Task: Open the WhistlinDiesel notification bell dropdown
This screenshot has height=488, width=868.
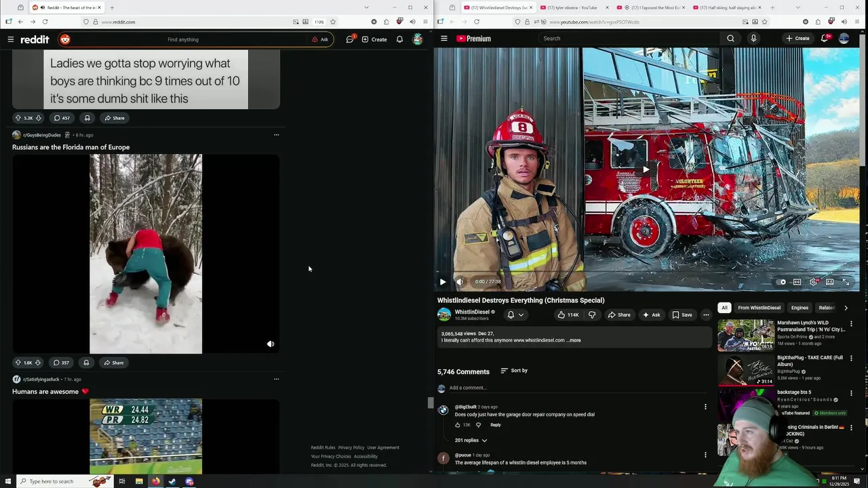Action: (515, 314)
